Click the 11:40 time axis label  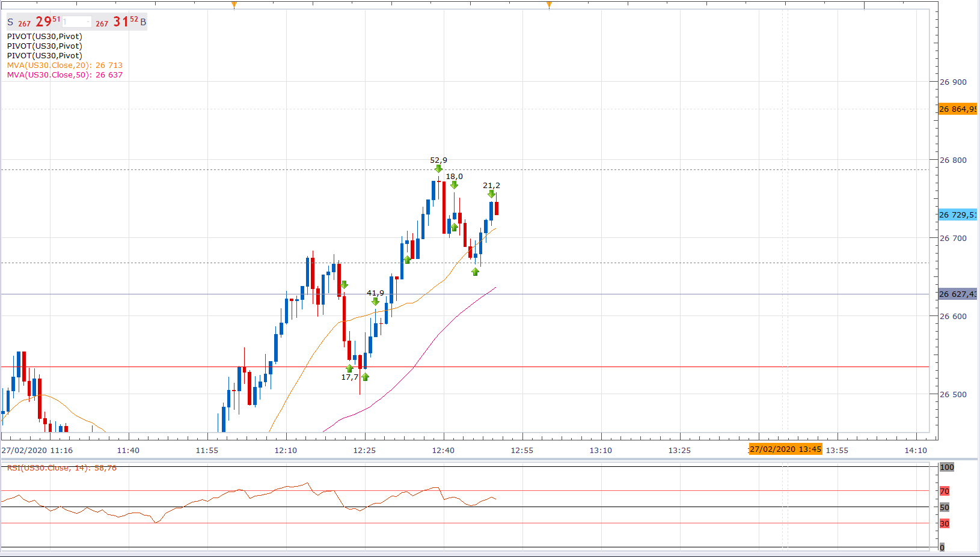coord(128,450)
